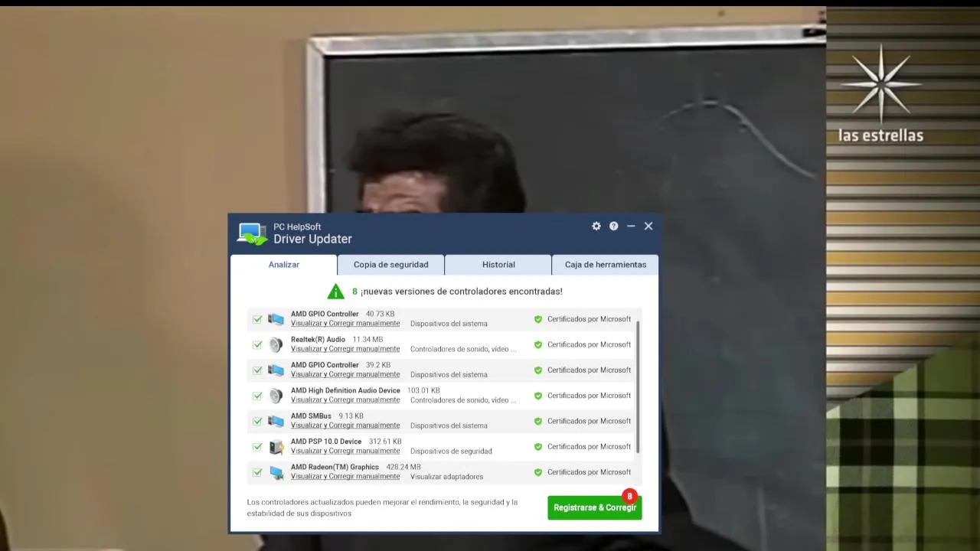Close the Driver Updater window
This screenshot has width=980, height=551.
[648, 226]
